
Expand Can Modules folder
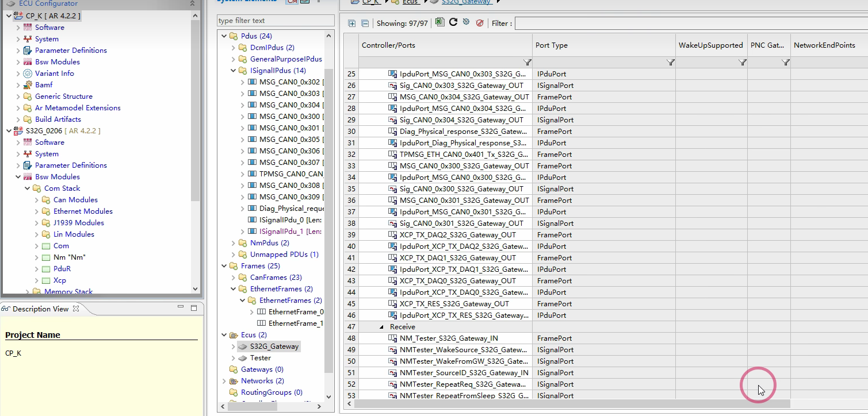click(36, 200)
